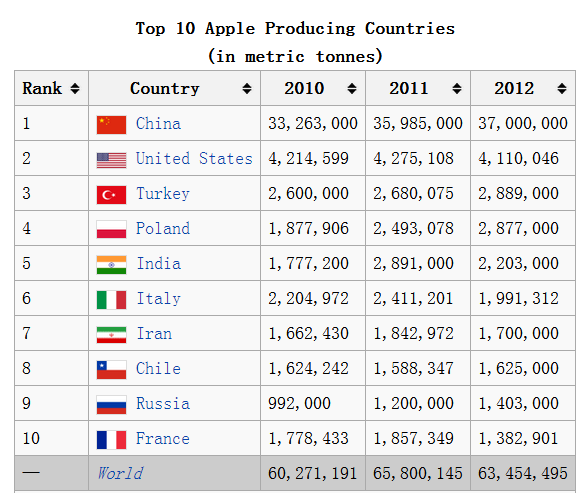Open the Chile link
The image size is (576, 493).
(x=158, y=368)
